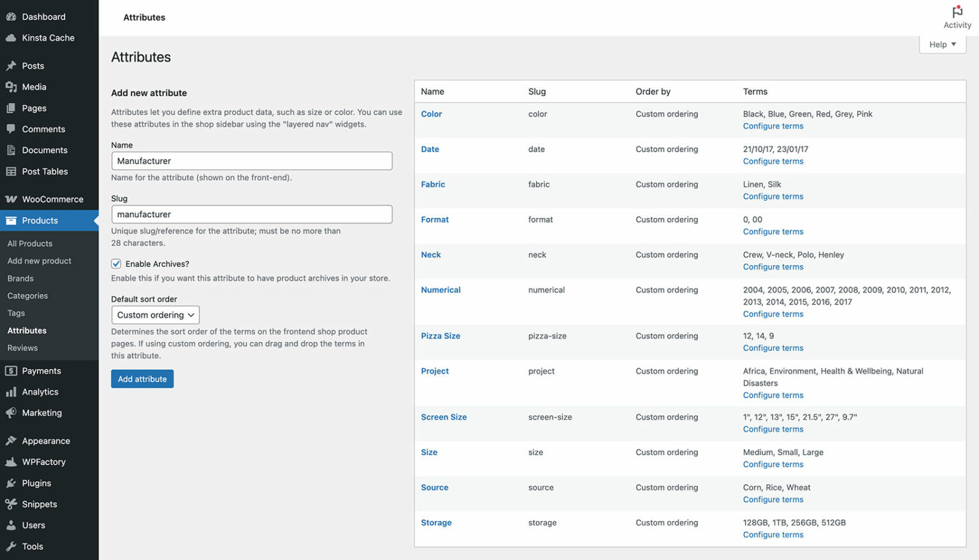
Task: Click the Tools wrench icon
Action: (11, 547)
